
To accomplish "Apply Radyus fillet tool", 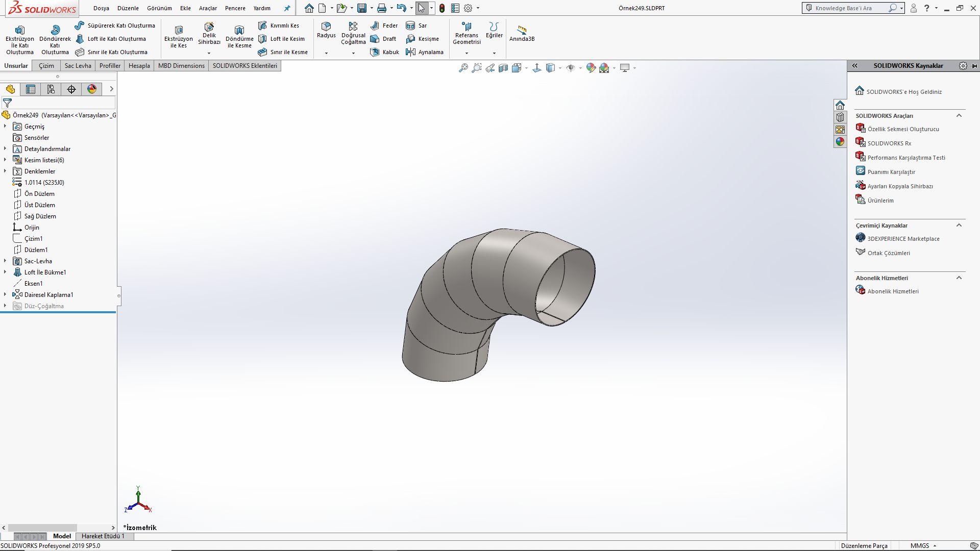I will [326, 30].
